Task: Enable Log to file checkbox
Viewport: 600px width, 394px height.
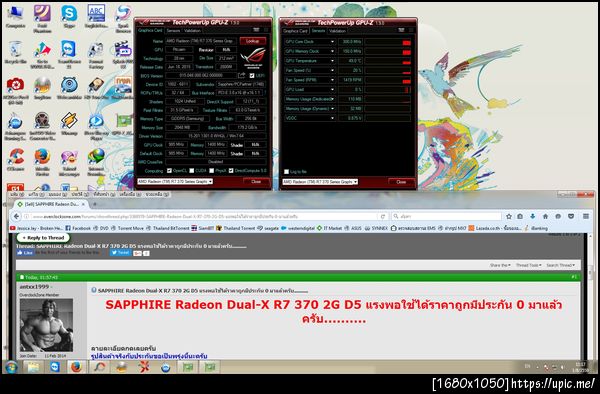Action: coord(286,172)
